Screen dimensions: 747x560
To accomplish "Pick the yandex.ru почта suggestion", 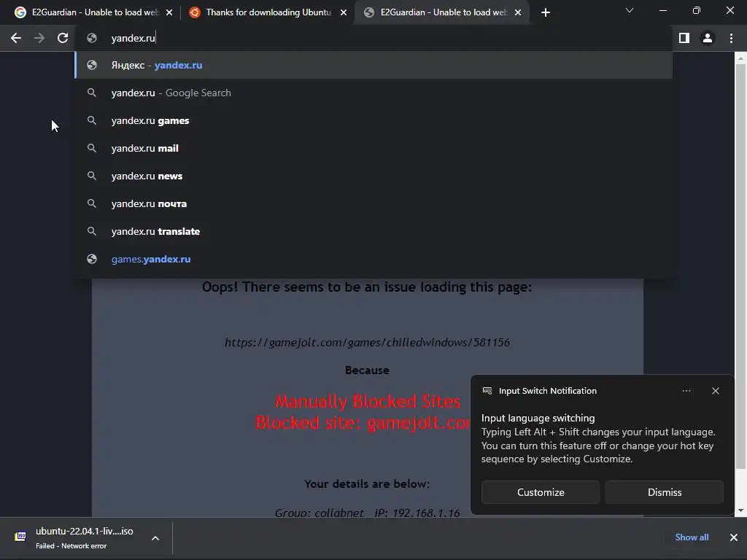I will pyautogui.click(x=374, y=203).
